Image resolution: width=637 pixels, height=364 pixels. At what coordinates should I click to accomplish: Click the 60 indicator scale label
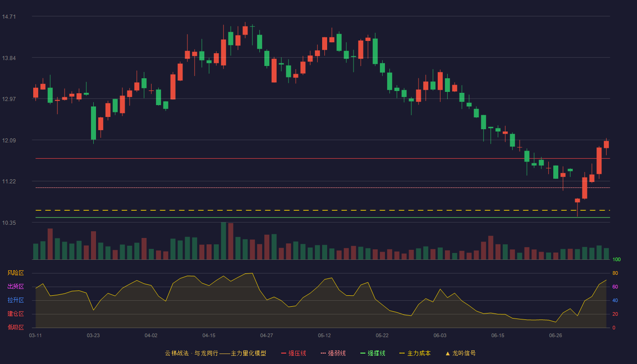(615, 287)
